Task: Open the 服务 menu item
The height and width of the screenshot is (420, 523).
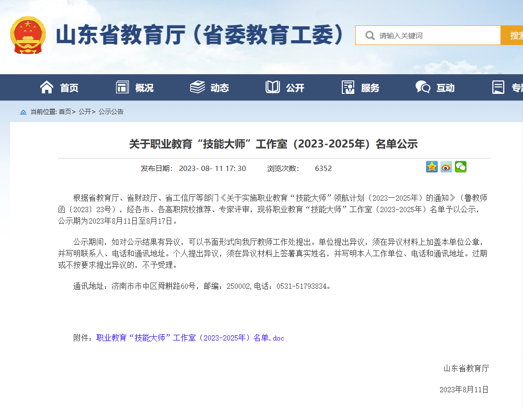Action: coord(370,88)
